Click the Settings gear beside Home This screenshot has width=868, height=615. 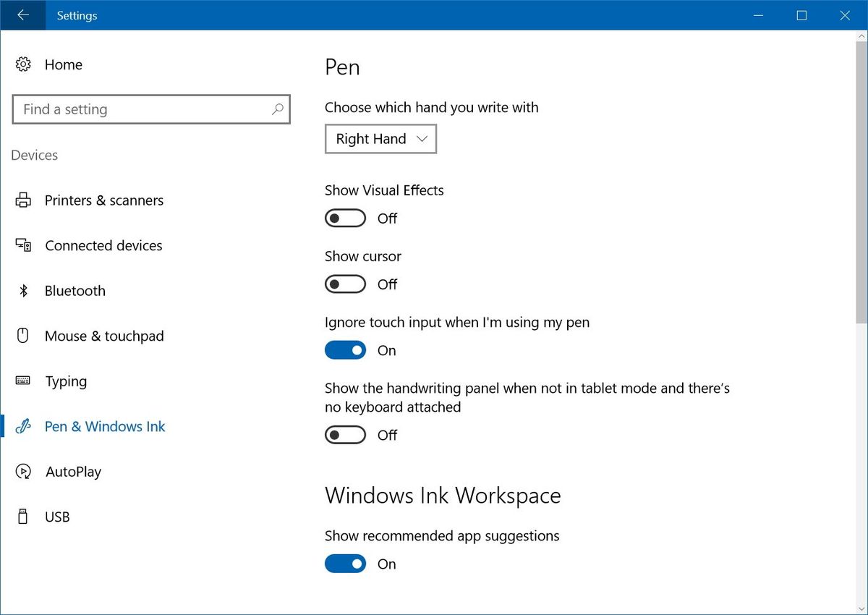22,64
